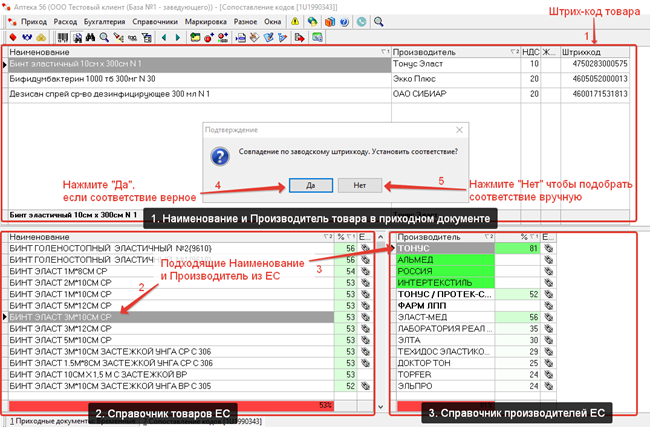Select Бинт эластичный 10см x 300см row

199,64
